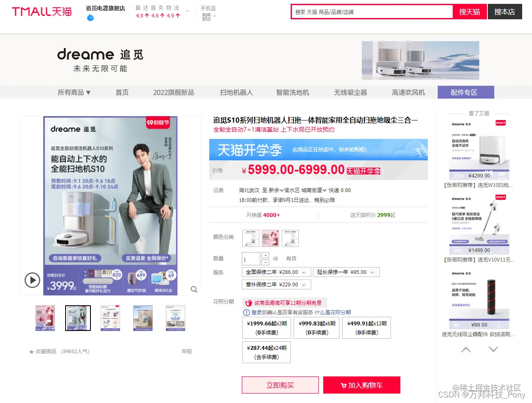Click the 天猫开学季 promotion banner
This screenshot has width=532, height=403.
click(x=319, y=150)
